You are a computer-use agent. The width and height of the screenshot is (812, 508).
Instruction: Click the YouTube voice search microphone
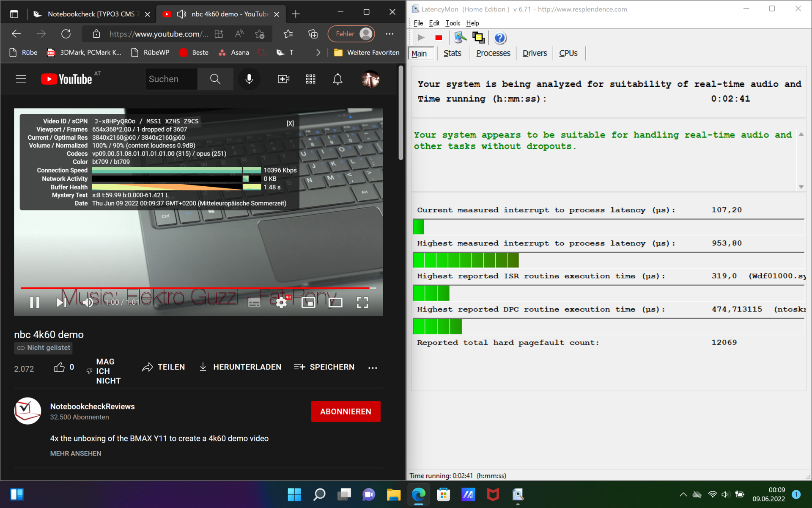pyautogui.click(x=249, y=79)
